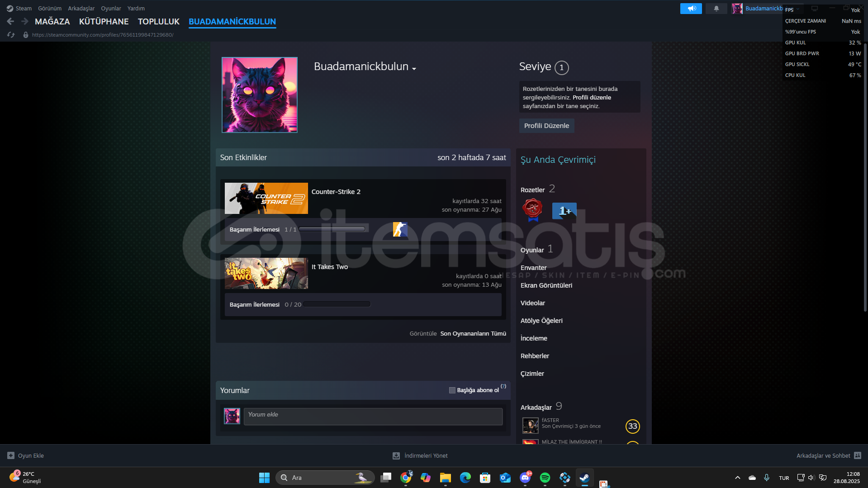Switch to the MAĞAZA tab

tap(52, 21)
